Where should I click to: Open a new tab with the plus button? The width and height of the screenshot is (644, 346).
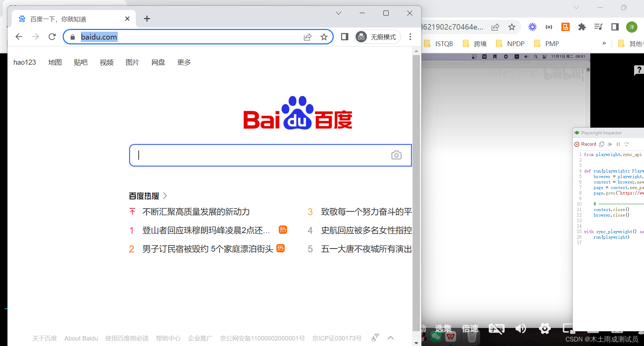(147, 19)
